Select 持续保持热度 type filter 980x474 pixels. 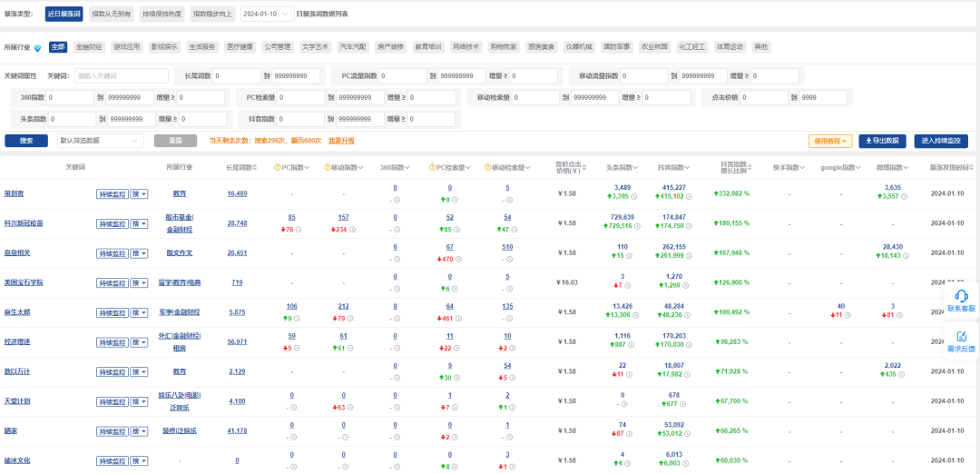pos(162,14)
